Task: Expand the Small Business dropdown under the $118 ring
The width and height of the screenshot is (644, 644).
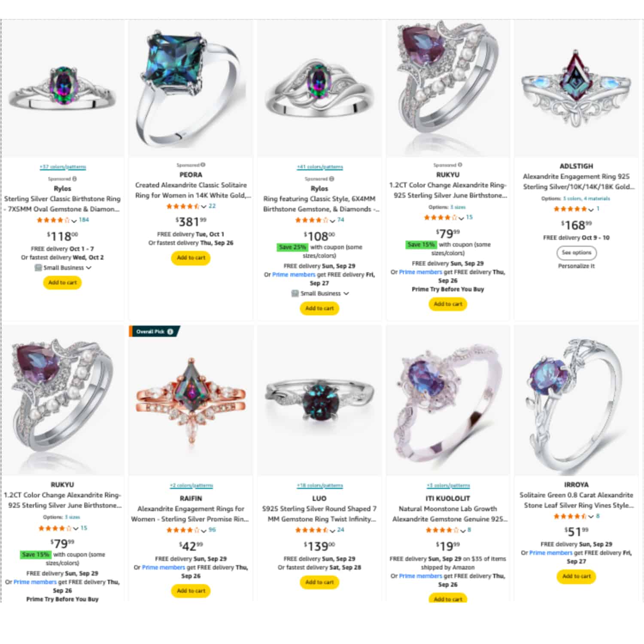Action: coord(88,267)
